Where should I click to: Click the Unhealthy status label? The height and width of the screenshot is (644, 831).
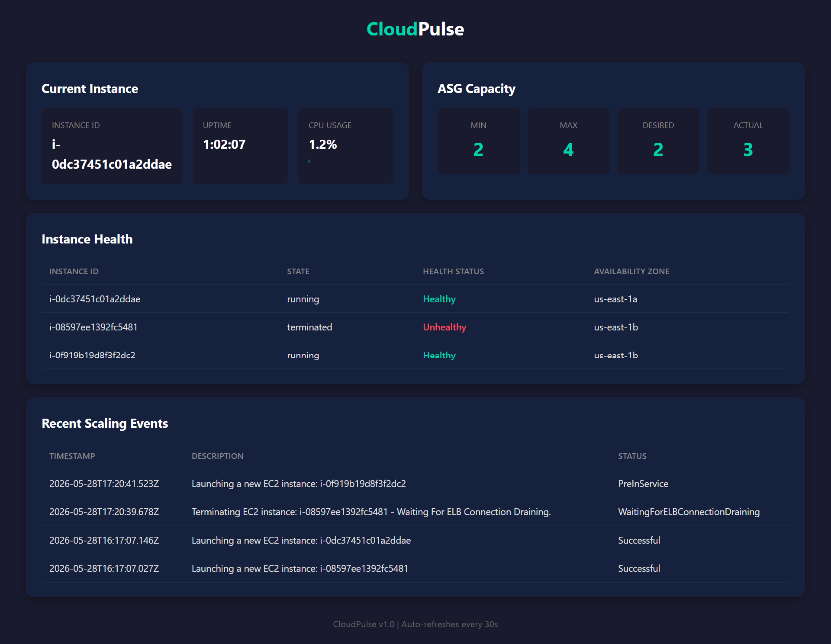444,327
